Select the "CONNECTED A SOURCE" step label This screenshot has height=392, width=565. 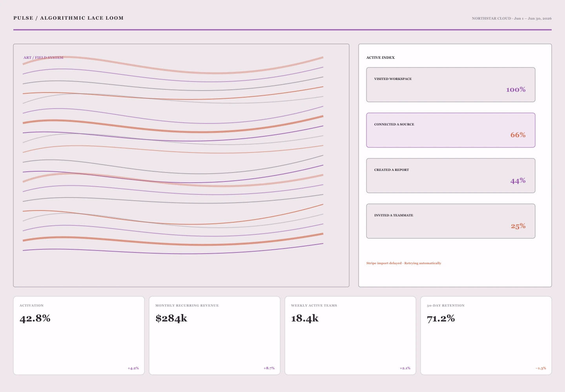tap(394, 124)
